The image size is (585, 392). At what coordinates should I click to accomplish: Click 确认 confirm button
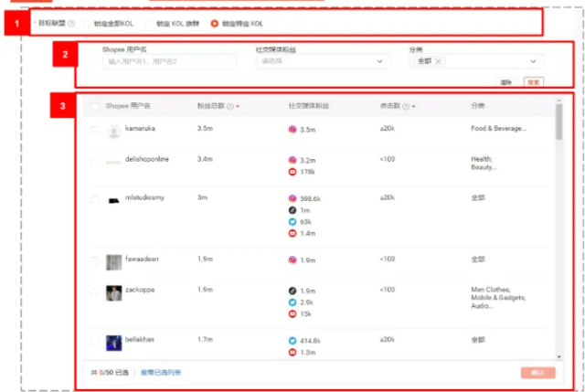click(538, 373)
